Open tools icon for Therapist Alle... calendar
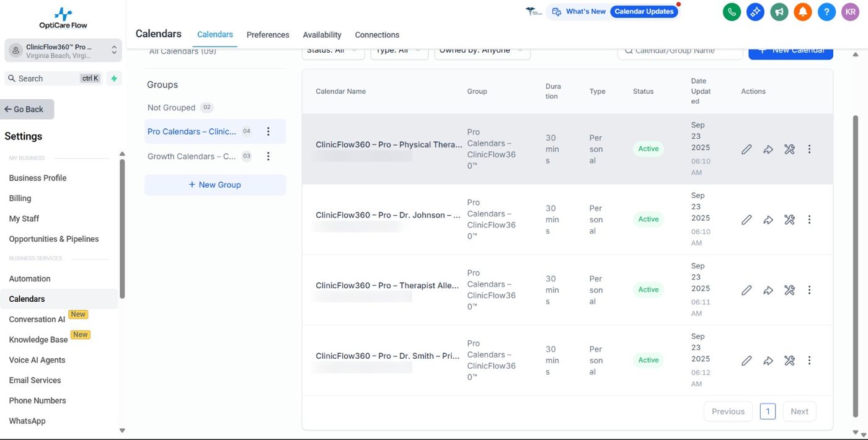Image resolution: width=868 pixels, height=440 pixels. [789, 290]
